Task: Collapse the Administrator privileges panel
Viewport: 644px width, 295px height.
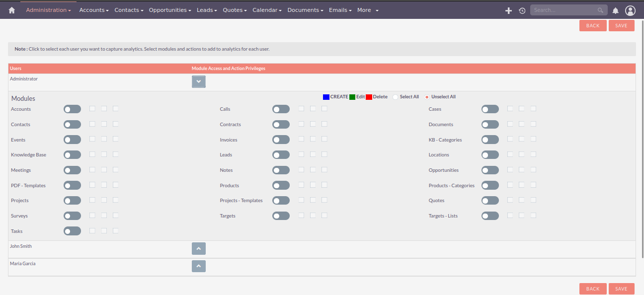Action: coord(198,81)
